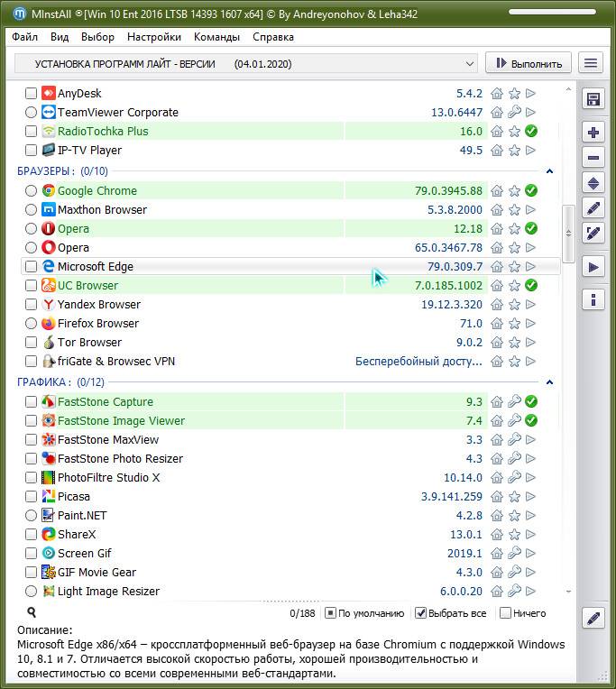Viewport: 616px width, 689px height.
Task: Open the Выбор menu
Action: pos(97,37)
